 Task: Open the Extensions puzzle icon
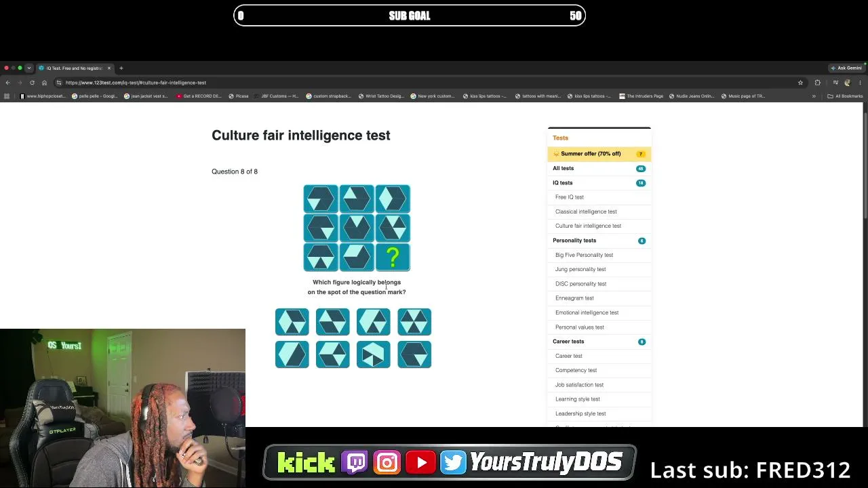pos(817,83)
